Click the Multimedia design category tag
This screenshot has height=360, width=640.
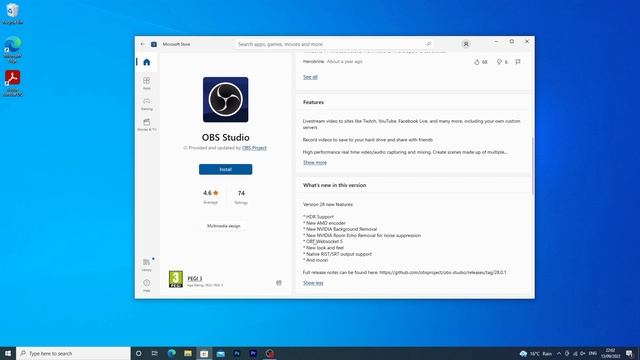coord(224,226)
